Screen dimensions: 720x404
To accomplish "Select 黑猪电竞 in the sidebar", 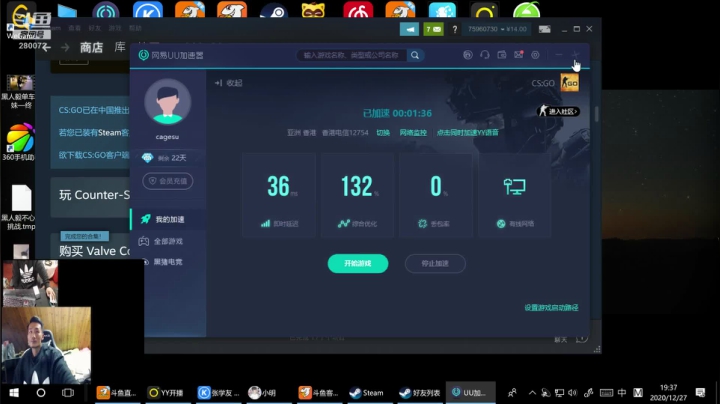I will [168, 262].
